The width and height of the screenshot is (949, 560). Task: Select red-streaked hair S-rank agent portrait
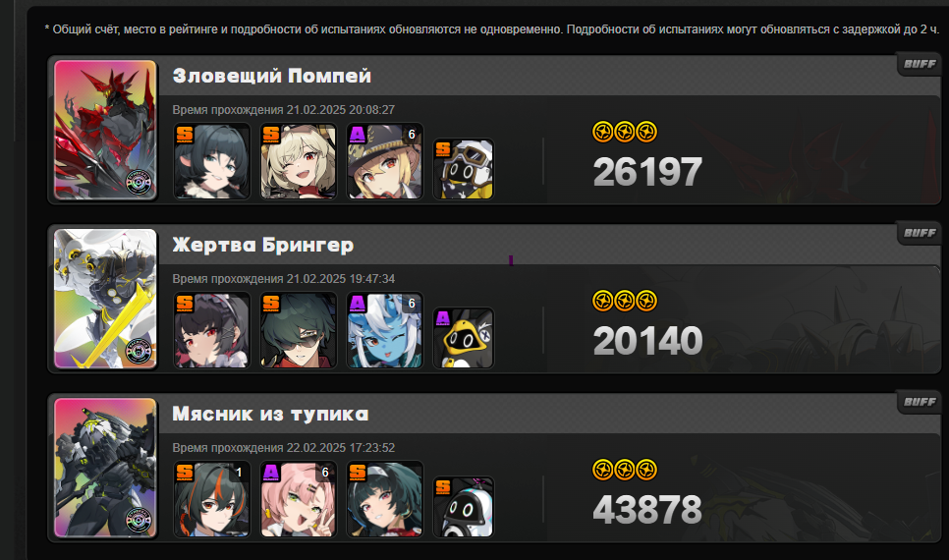[212, 499]
